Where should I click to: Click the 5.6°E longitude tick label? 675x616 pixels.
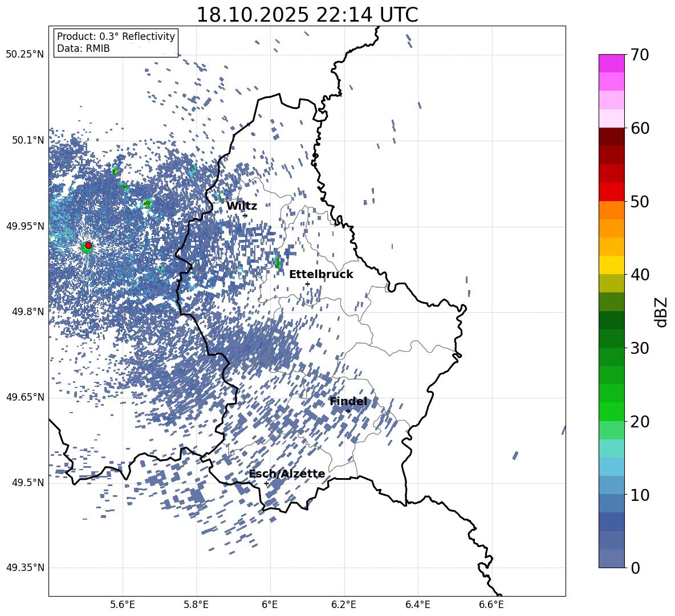(x=123, y=605)
